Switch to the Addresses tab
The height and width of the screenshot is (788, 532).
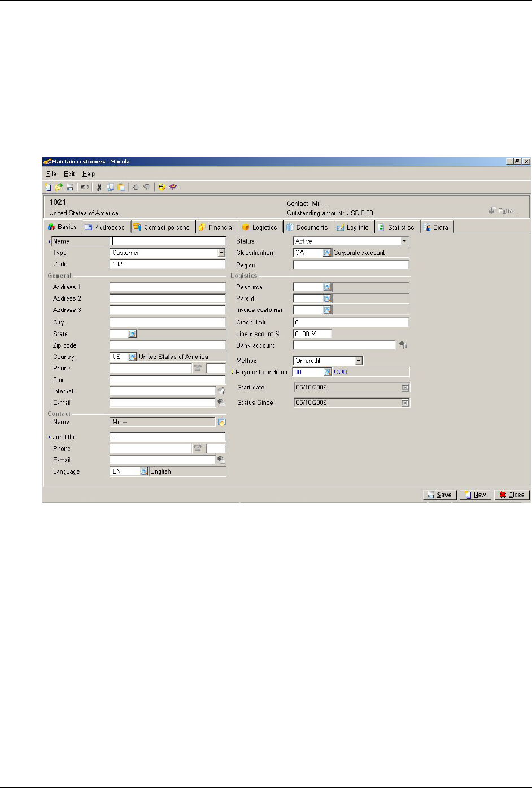[x=105, y=227]
